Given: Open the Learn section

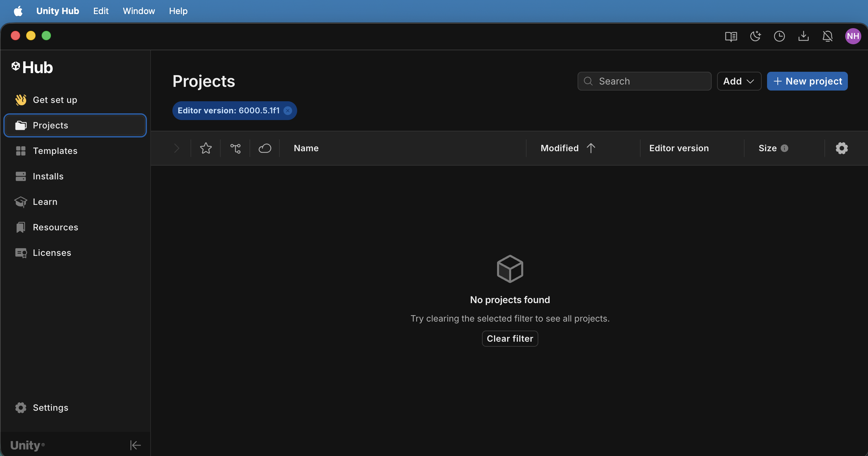Looking at the screenshot, I should pos(75,202).
